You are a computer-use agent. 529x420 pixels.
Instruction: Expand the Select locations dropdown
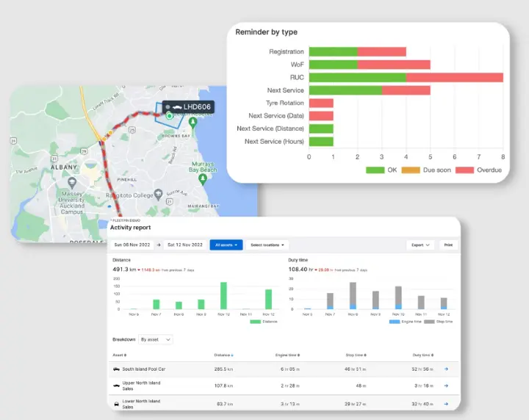(267, 245)
